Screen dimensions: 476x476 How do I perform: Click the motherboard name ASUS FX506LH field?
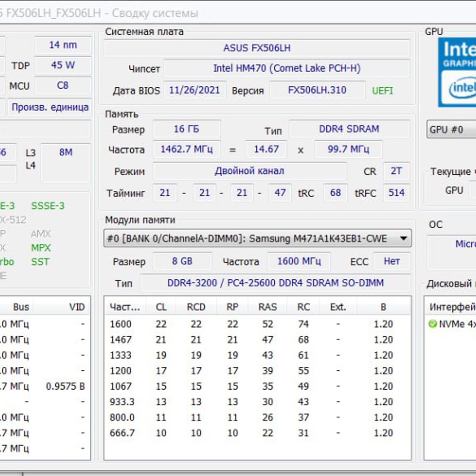(x=257, y=48)
